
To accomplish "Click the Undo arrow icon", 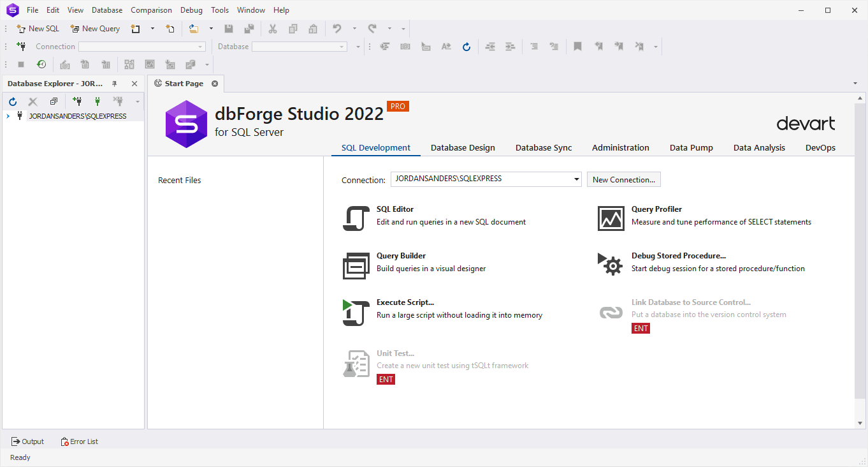I will point(337,28).
